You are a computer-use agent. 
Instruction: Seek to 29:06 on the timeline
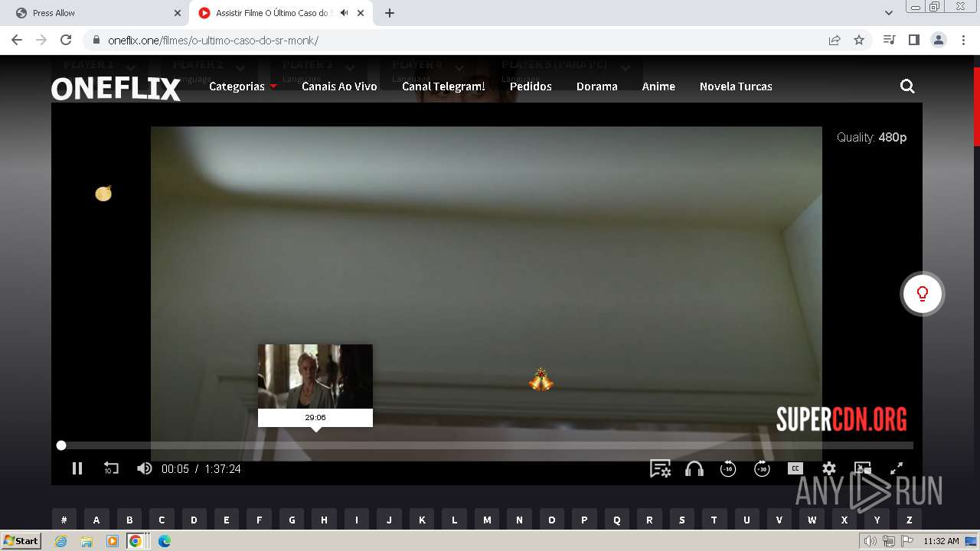[315, 445]
